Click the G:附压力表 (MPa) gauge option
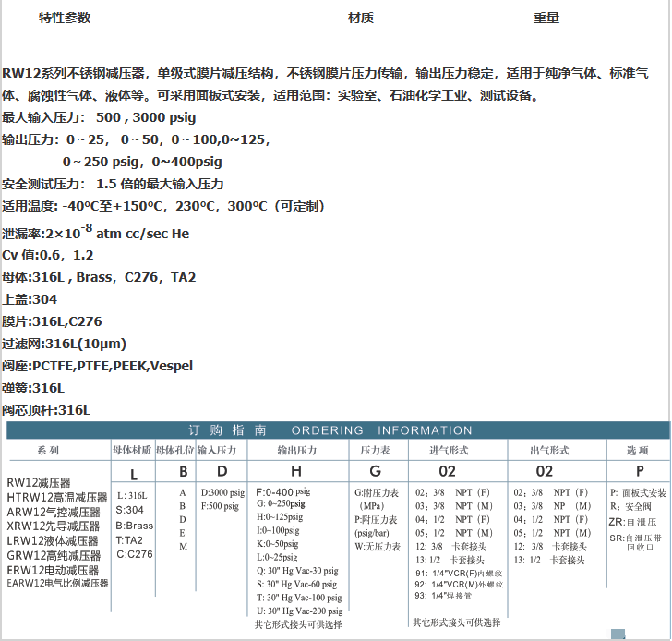 point(377,500)
